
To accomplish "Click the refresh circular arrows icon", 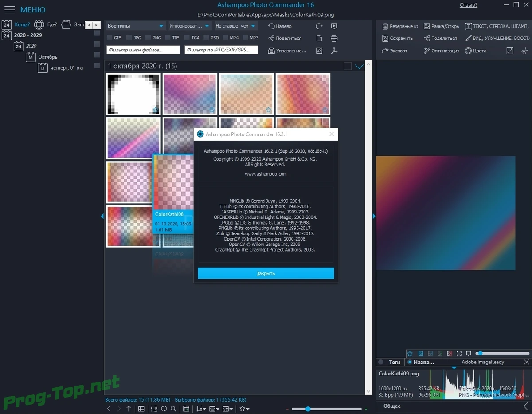I will pos(164,409).
